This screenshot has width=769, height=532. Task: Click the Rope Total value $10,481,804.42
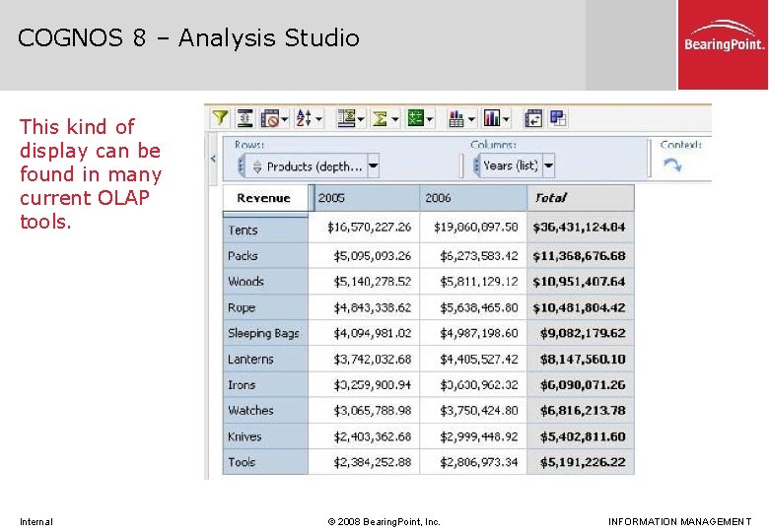(x=579, y=307)
